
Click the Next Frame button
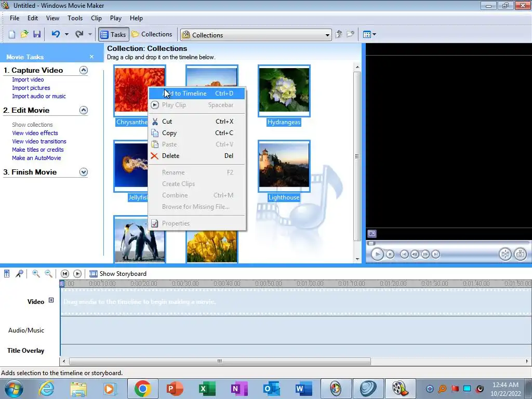(x=425, y=254)
